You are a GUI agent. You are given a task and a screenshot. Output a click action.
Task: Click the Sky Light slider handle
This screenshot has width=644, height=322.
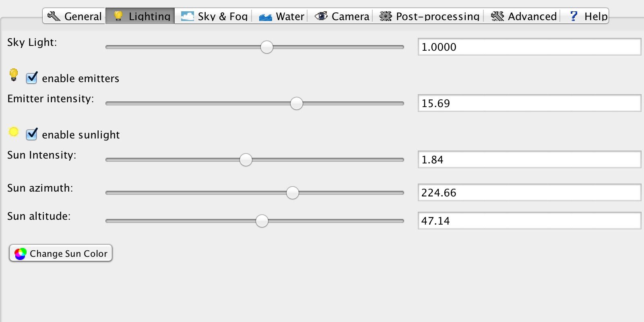[x=266, y=47]
